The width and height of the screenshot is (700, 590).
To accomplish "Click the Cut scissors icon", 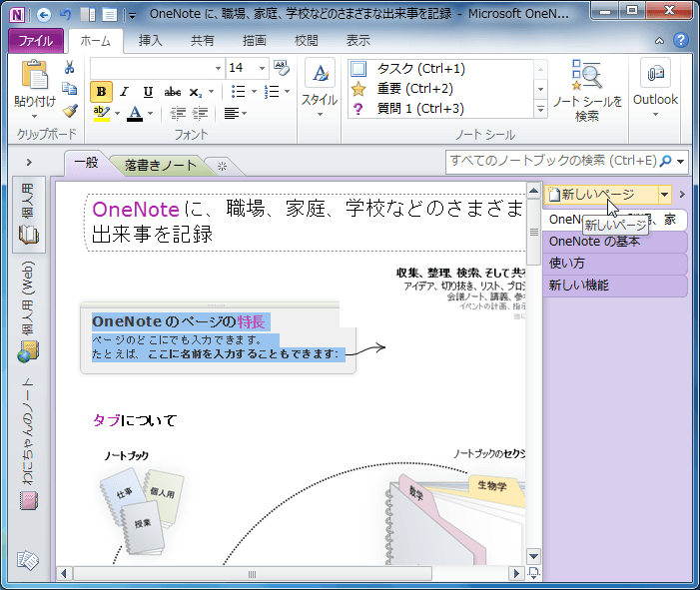I will tap(70, 68).
